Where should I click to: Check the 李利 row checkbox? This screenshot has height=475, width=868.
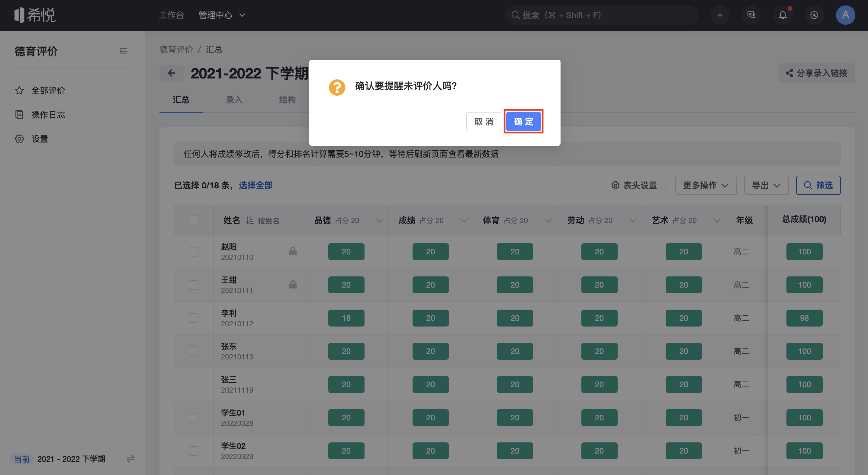[193, 318]
